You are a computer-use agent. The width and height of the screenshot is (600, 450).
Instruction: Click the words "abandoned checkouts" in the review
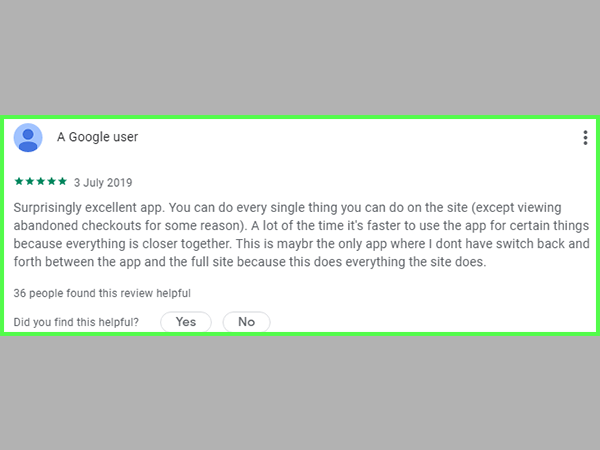[78, 225]
